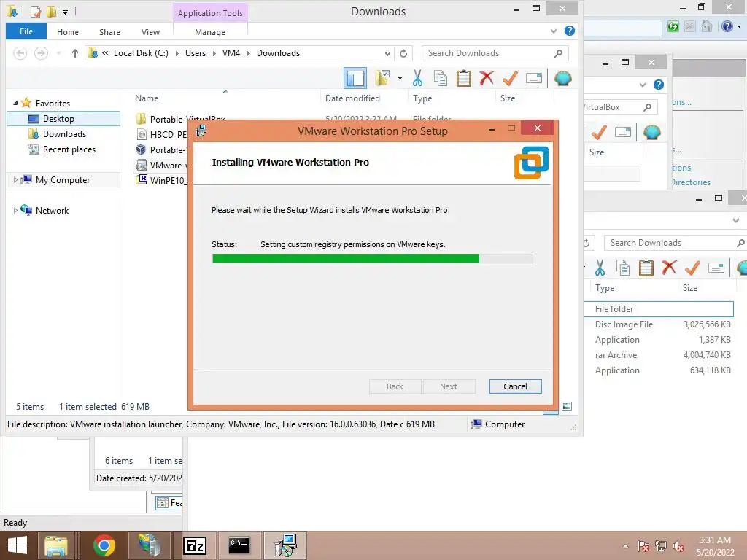
Task: Click the Cut scissors icon in front Downloads window
Action: [x=418, y=78]
